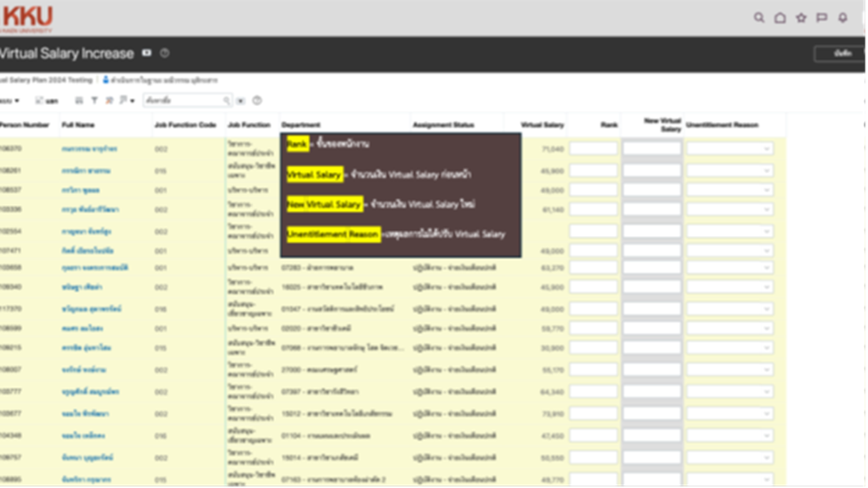The height and width of the screenshot is (488, 868).
Task: Click the search magnifier icon in the header
Action: (758, 18)
